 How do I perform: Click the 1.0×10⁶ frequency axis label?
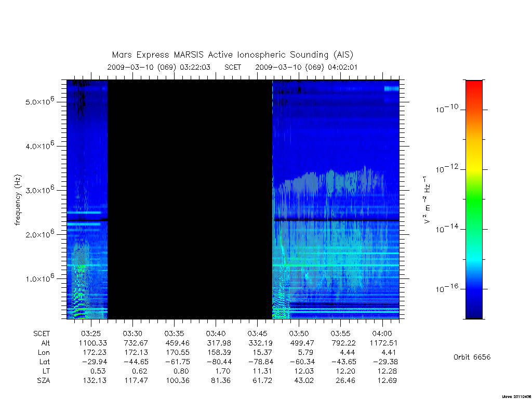point(39,278)
